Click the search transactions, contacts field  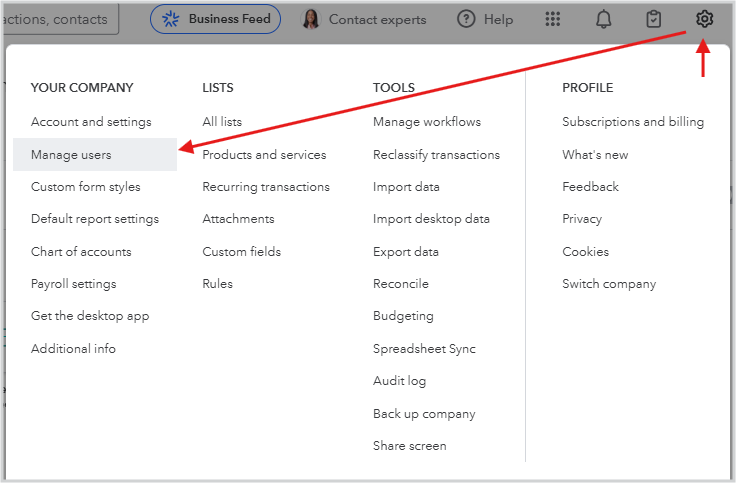(60, 19)
